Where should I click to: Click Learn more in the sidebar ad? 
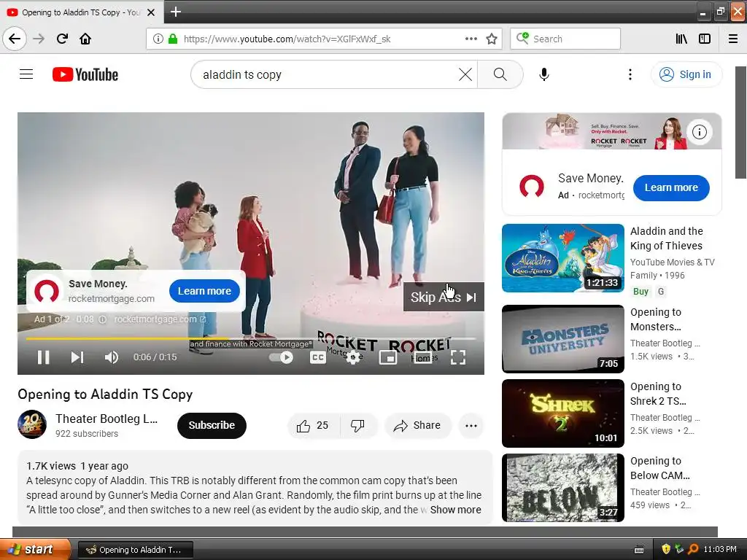click(x=671, y=187)
